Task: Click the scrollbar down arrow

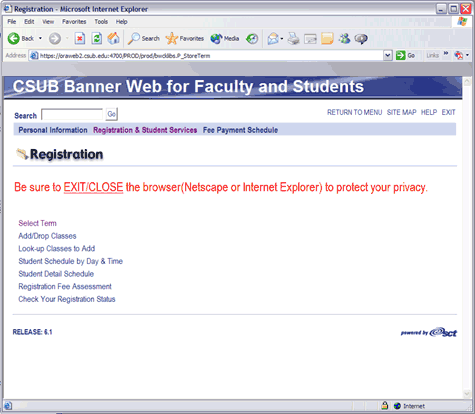Action: tap(467, 394)
